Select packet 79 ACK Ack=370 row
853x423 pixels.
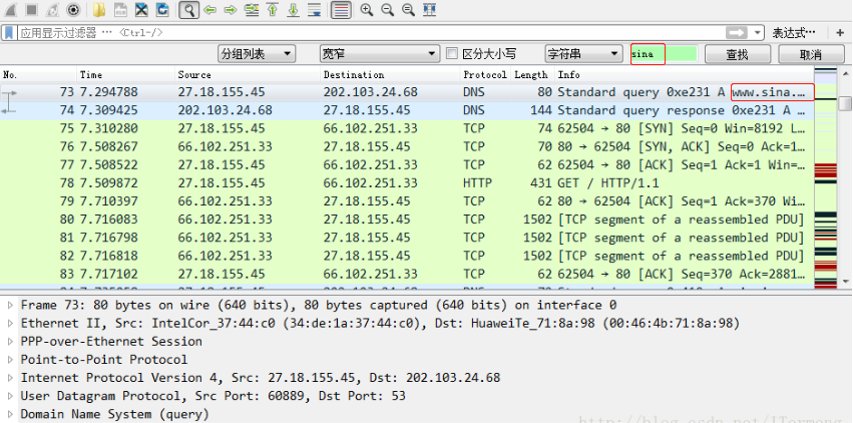pyautogui.click(x=407, y=201)
